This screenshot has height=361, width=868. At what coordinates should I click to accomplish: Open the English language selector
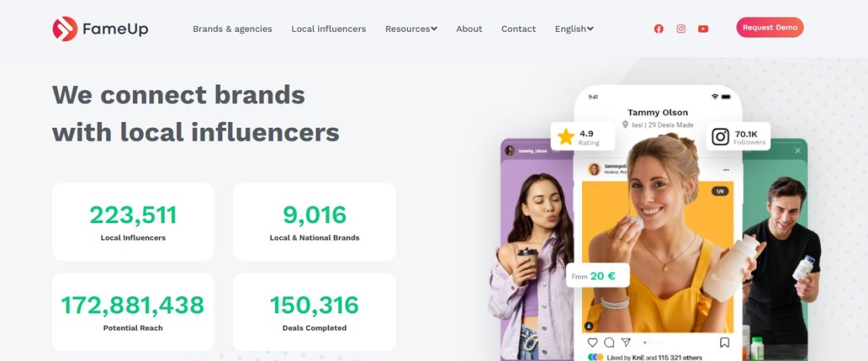pos(574,29)
